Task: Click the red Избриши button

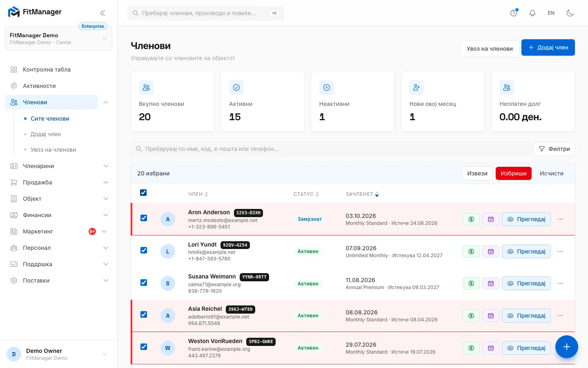Action: click(514, 173)
